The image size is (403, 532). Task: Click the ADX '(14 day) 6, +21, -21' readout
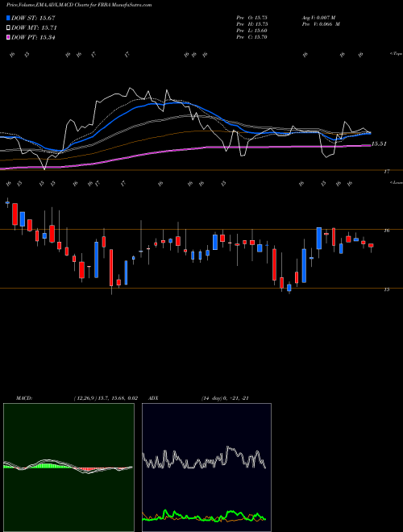pyautogui.click(x=225, y=398)
